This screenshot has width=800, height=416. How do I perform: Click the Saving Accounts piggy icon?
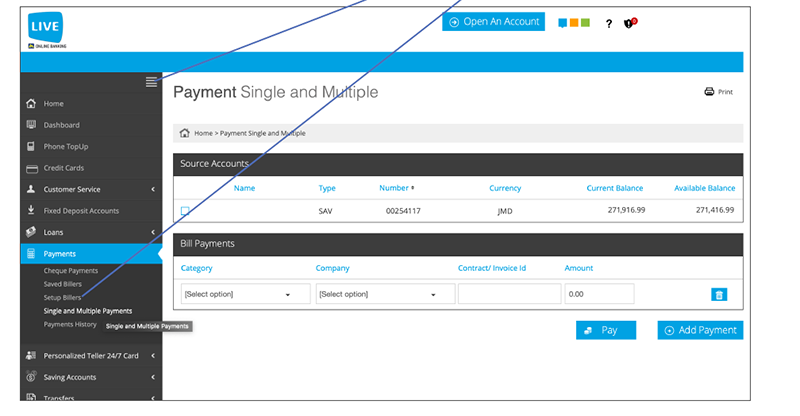pyautogui.click(x=31, y=377)
